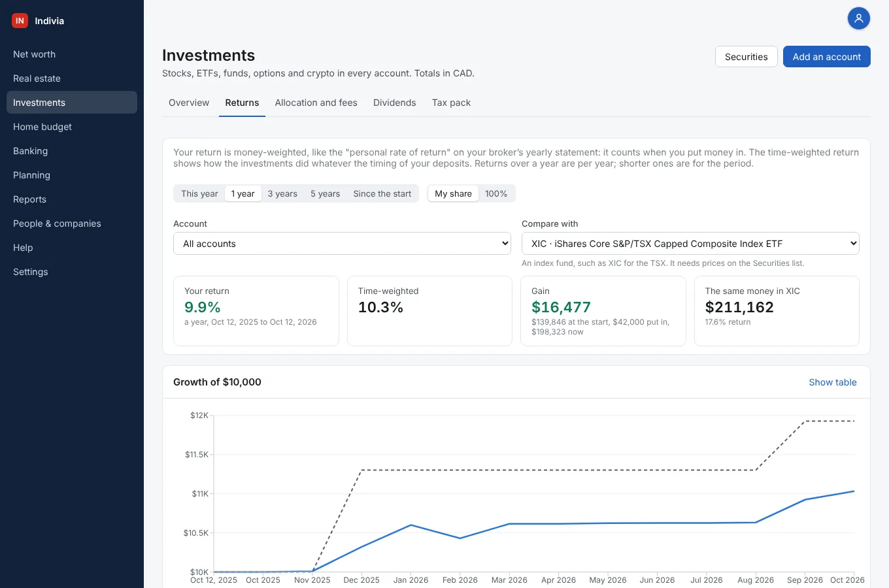Switch to the Overview tab

189,103
